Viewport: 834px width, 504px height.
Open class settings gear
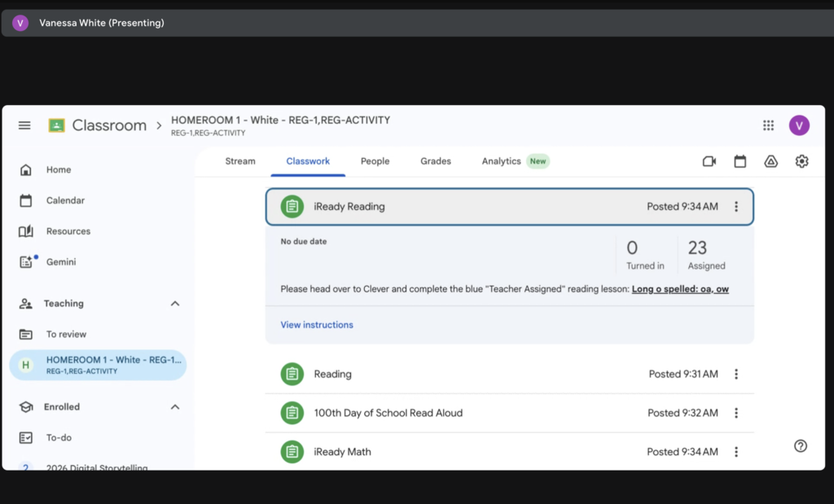[801, 161]
